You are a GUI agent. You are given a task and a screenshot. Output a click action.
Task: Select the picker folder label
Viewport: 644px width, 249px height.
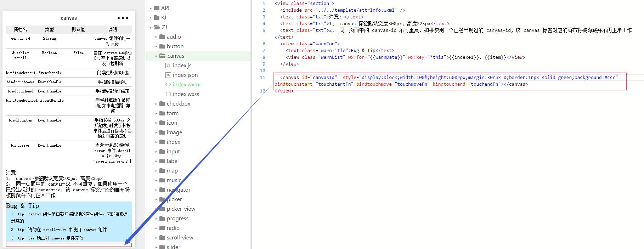174,199
